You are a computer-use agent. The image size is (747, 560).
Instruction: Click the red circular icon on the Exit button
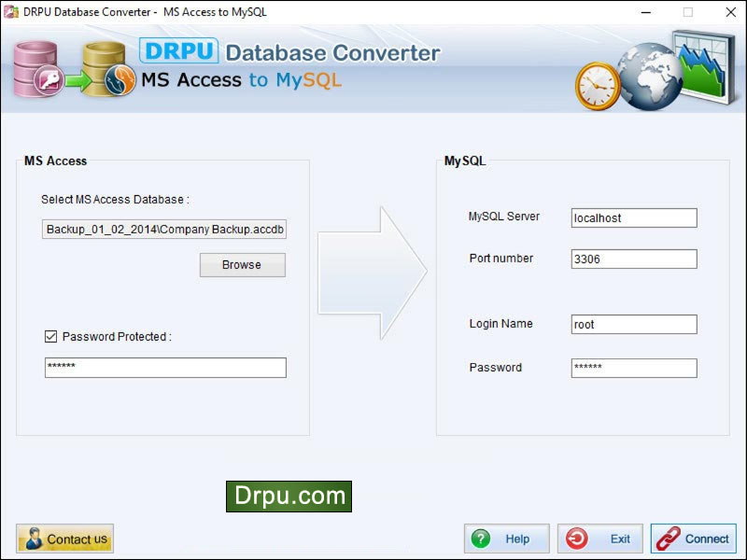pyautogui.click(x=579, y=539)
